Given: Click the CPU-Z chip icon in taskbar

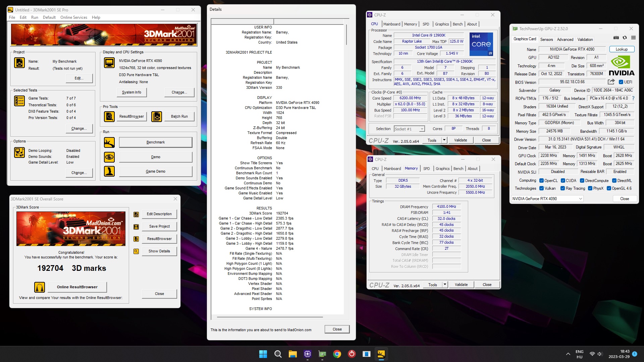Looking at the screenshot, I should [x=308, y=354].
